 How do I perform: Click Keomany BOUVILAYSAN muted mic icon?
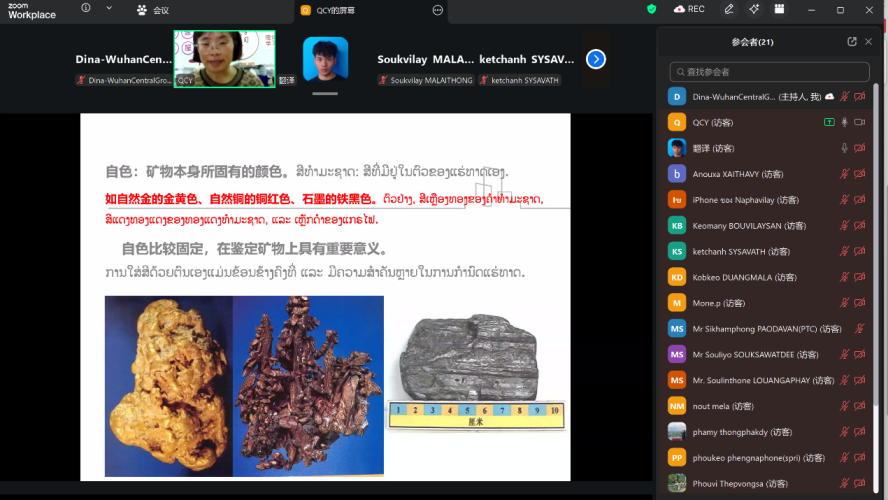coord(844,225)
